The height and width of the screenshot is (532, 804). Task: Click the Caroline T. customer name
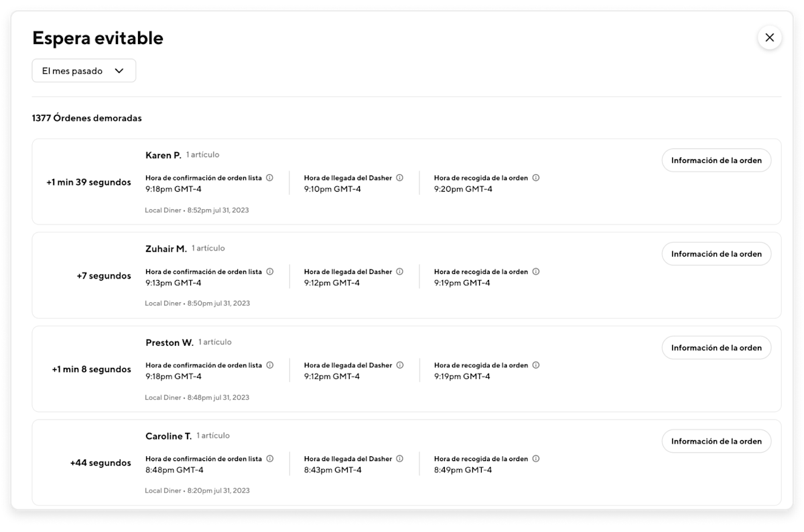point(169,436)
